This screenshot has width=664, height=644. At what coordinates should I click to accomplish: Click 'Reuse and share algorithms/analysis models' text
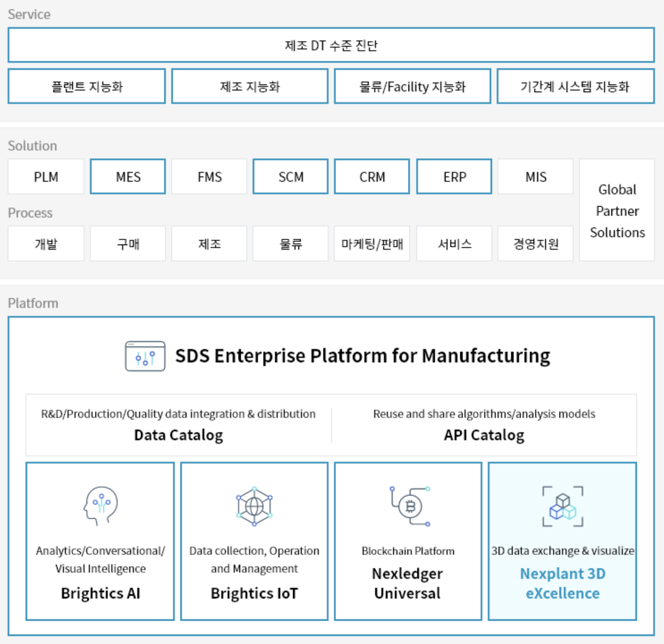tap(484, 414)
